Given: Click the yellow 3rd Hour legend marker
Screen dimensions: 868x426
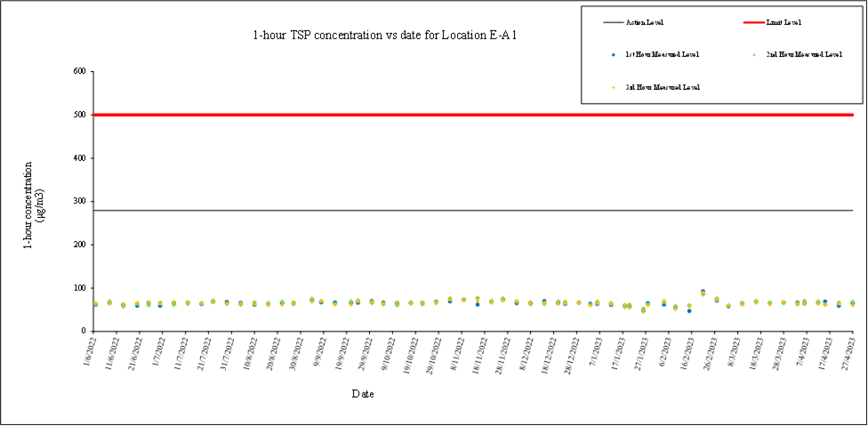Looking at the screenshot, I should 614,87.
